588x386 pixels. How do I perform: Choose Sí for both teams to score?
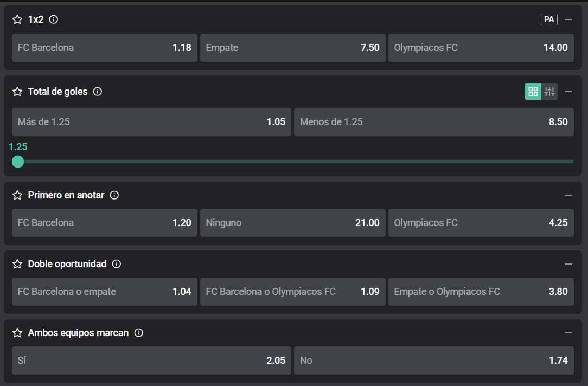pyautogui.click(x=151, y=361)
